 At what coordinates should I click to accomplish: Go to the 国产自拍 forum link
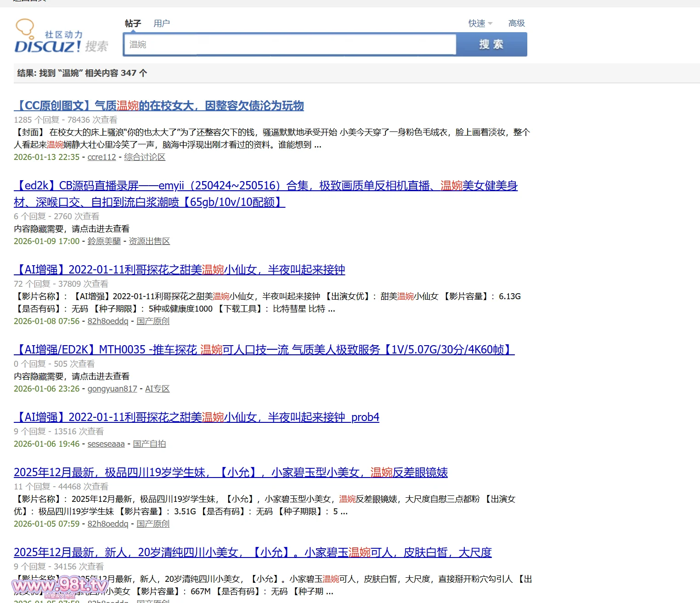[x=149, y=444]
